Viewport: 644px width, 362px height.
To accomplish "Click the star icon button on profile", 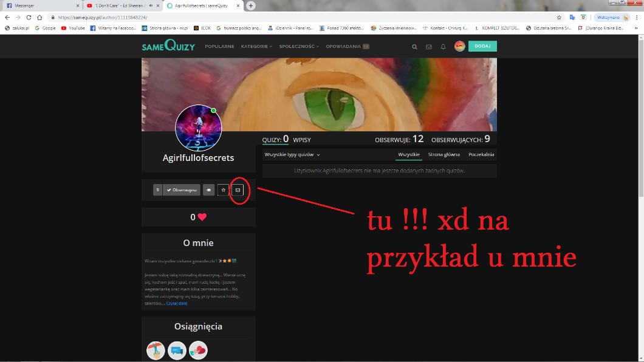I will (223, 190).
